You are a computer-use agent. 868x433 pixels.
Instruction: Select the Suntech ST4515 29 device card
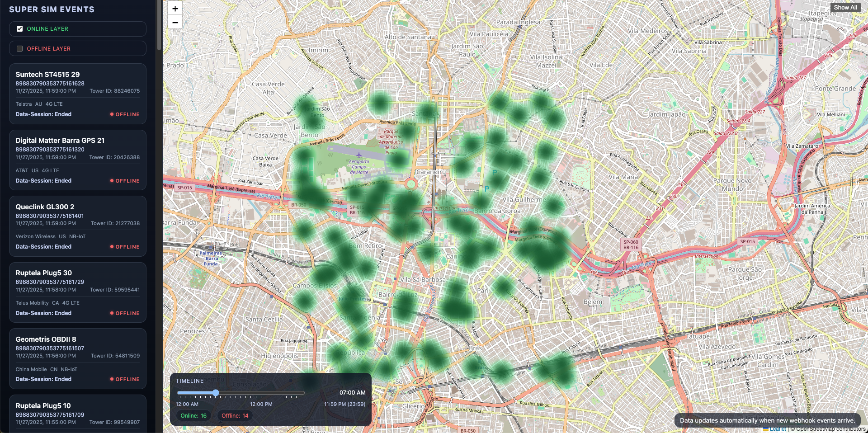(77, 93)
